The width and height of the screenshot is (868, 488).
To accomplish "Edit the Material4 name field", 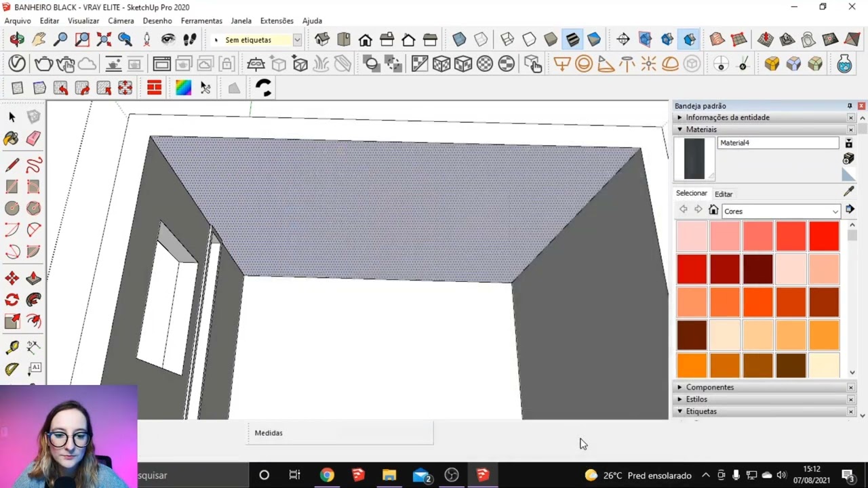I will pyautogui.click(x=778, y=143).
